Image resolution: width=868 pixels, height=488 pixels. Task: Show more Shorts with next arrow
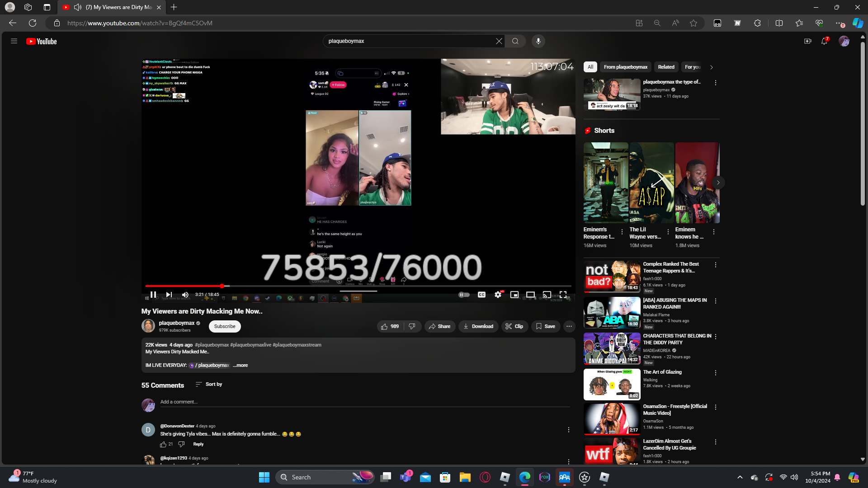tap(718, 183)
